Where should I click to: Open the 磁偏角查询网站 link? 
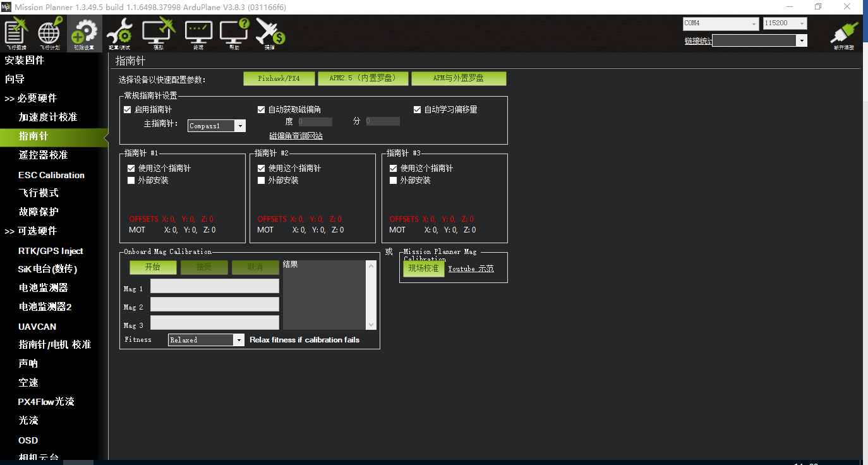(296, 136)
